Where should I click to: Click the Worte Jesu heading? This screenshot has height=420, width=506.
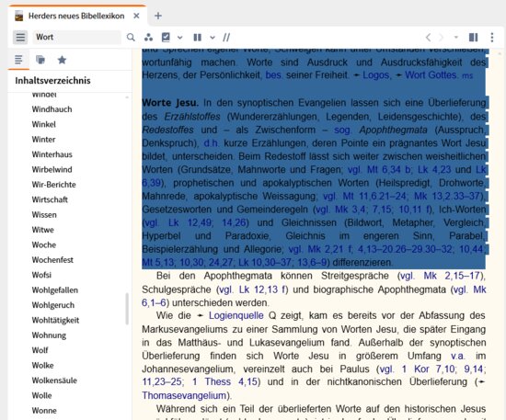pyautogui.click(x=170, y=103)
